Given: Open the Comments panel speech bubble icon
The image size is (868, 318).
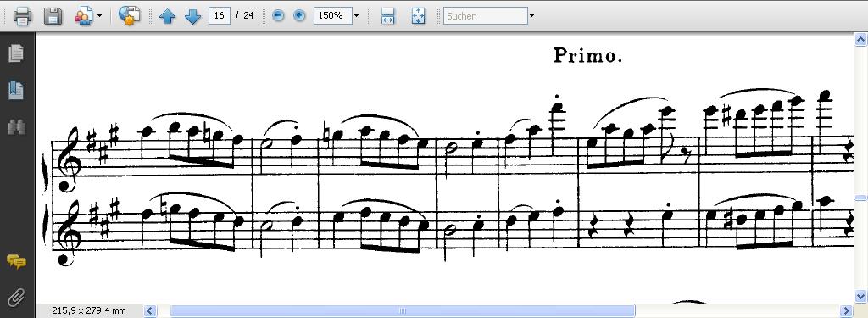Looking at the screenshot, I should point(16,261).
